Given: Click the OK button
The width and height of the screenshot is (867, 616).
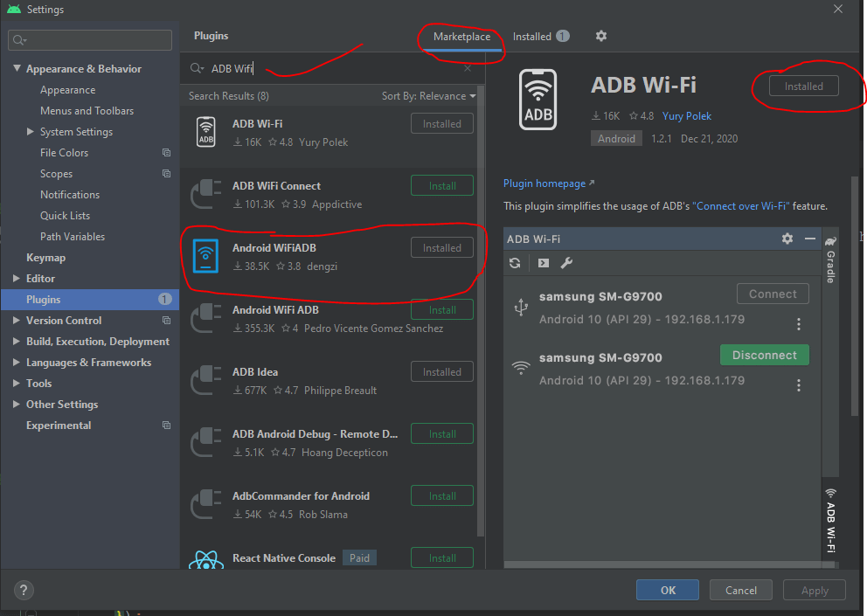Looking at the screenshot, I should click(668, 590).
